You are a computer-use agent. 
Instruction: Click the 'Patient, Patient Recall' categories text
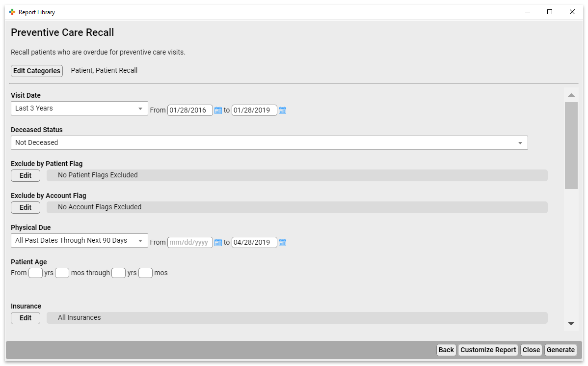tap(104, 71)
